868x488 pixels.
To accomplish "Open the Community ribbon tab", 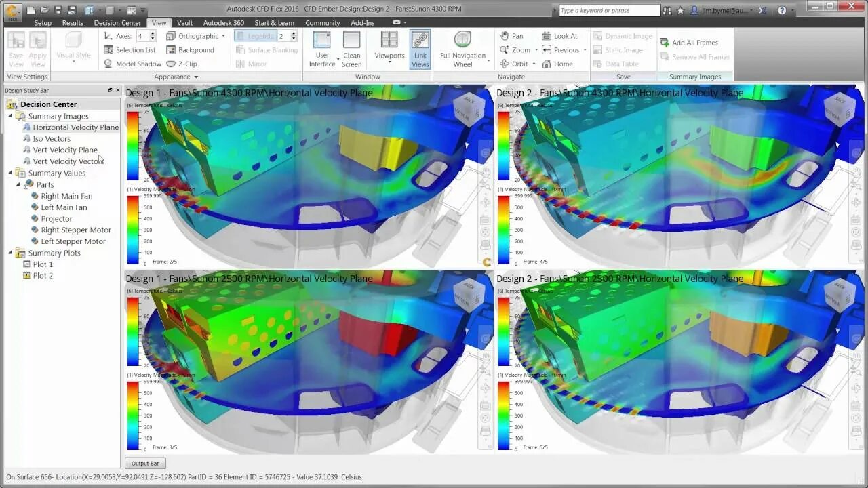I will (322, 23).
